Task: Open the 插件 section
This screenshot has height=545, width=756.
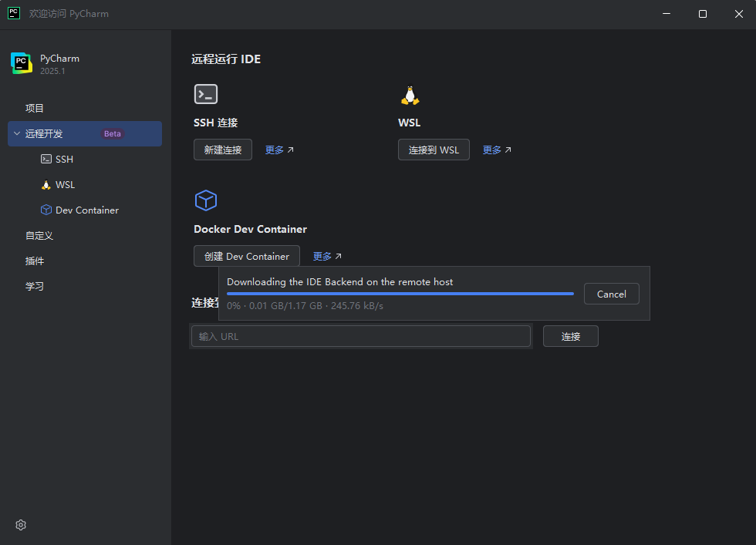Action: pos(35,261)
